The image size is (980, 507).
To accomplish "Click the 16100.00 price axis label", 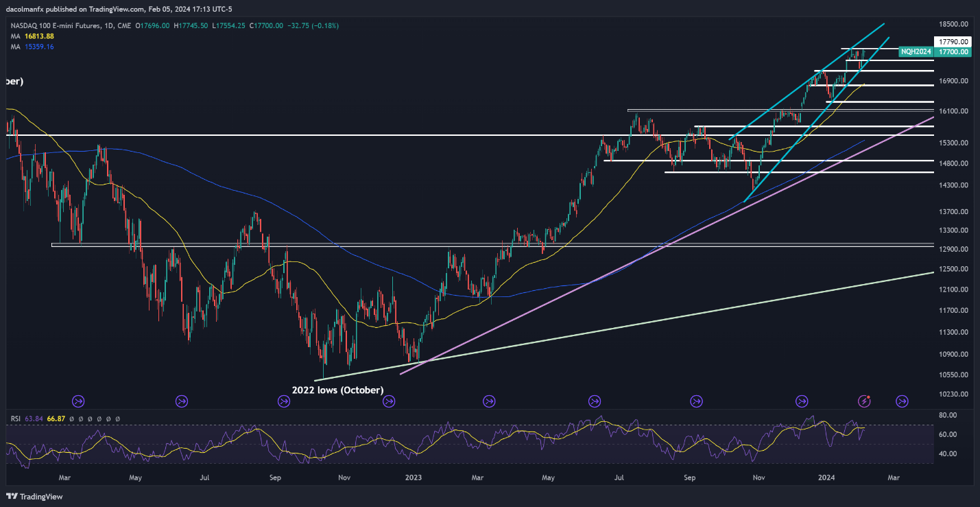I will (953, 111).
